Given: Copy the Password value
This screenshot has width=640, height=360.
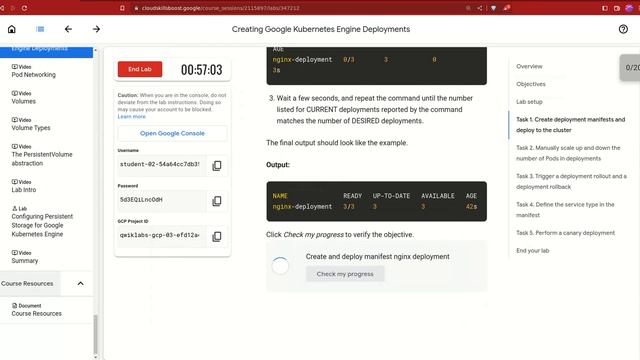Looking at the screenshot, I should pos(217,201).
